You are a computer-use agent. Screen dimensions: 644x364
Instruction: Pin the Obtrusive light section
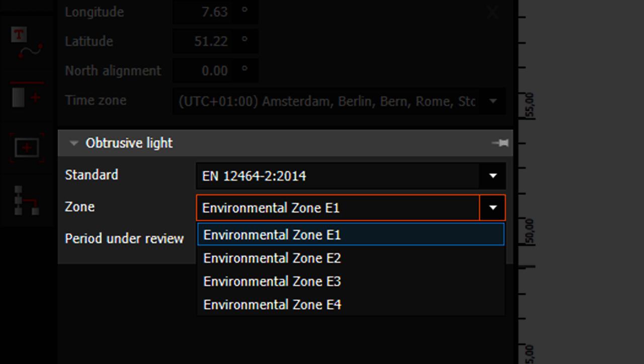[500, 143]
